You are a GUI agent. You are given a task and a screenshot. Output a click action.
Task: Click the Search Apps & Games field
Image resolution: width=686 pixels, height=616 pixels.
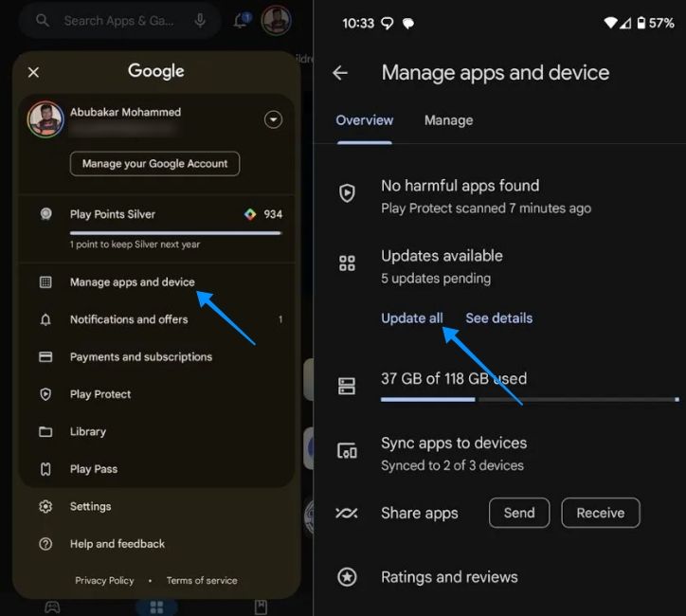119,21
